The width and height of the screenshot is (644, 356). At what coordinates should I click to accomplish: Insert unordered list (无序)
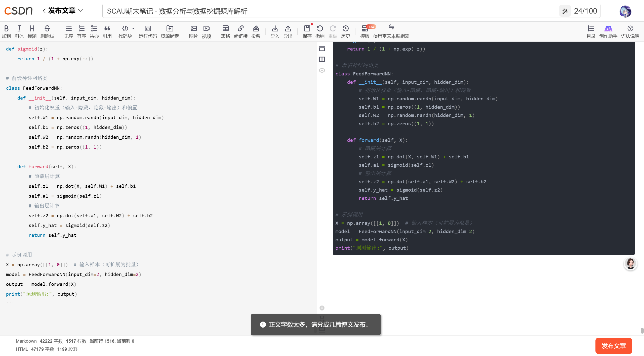68,32
